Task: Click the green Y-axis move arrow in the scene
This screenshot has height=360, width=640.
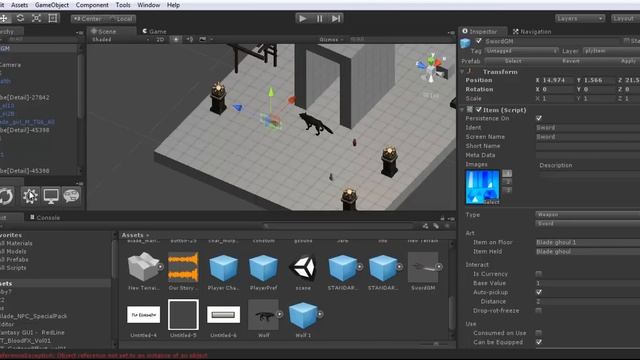Action: (271, 92)
